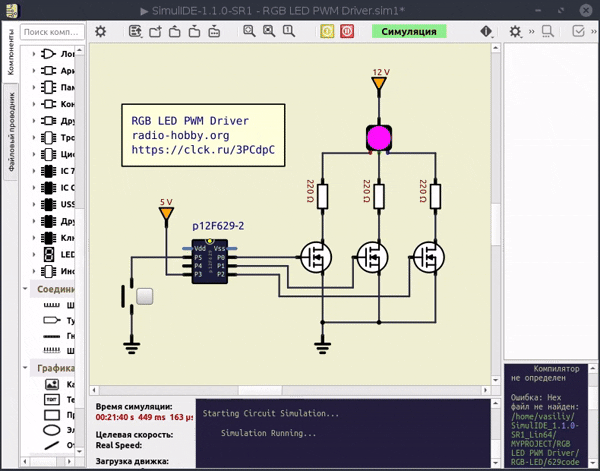Select the bus component icon under Соедини
Screen dimensions: 600x471
click(52, 305)
